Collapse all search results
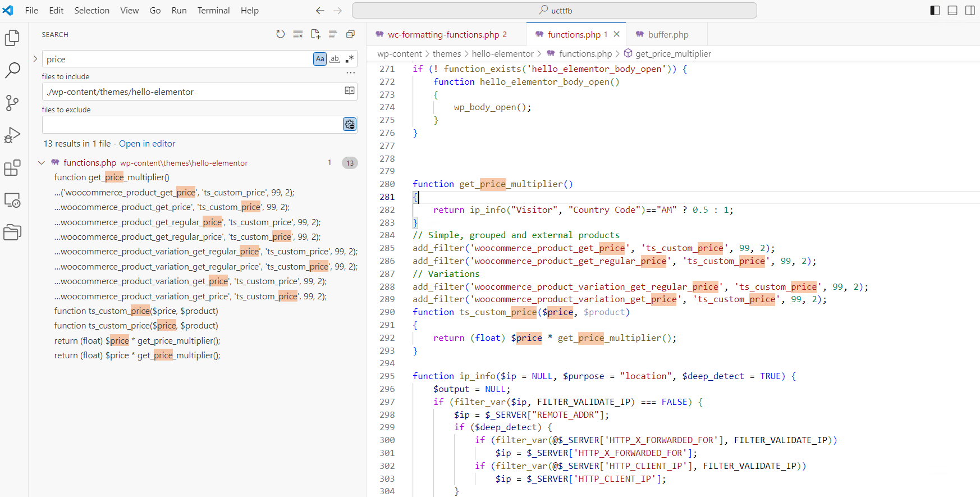This screenshot has height=497, width=980. pos(350,34)
